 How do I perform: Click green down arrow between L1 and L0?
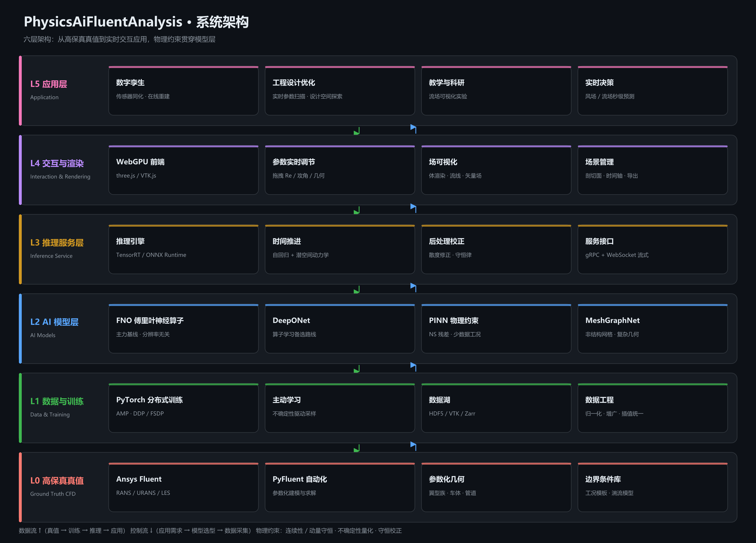coord(357,448)
